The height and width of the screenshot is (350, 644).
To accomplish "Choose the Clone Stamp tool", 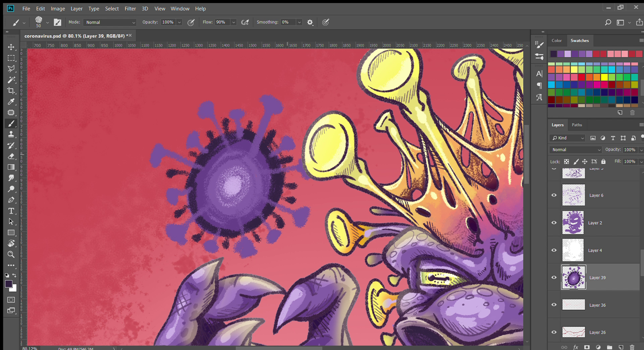I will (x=11, y=134).
